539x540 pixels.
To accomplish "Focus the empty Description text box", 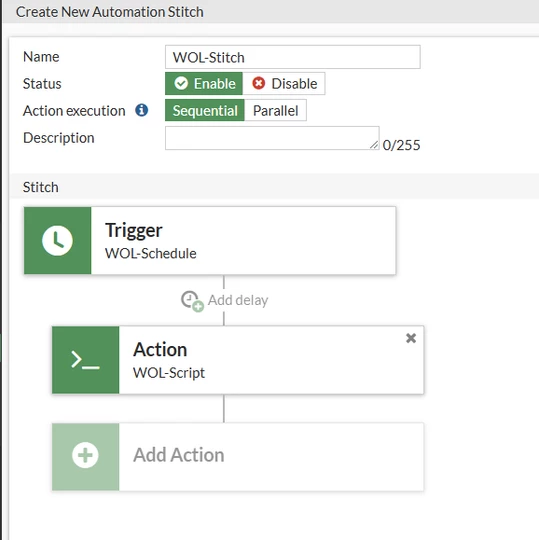I will coord(272,138).
